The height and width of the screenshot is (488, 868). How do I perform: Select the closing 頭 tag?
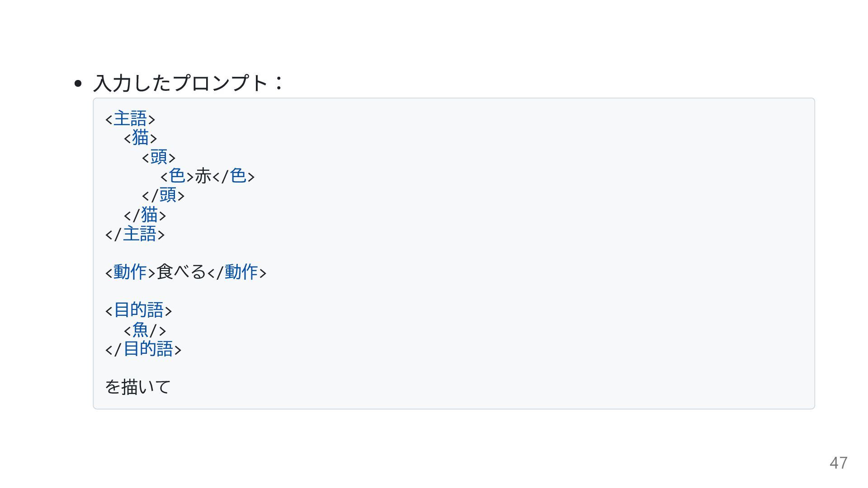click(163, 195)
